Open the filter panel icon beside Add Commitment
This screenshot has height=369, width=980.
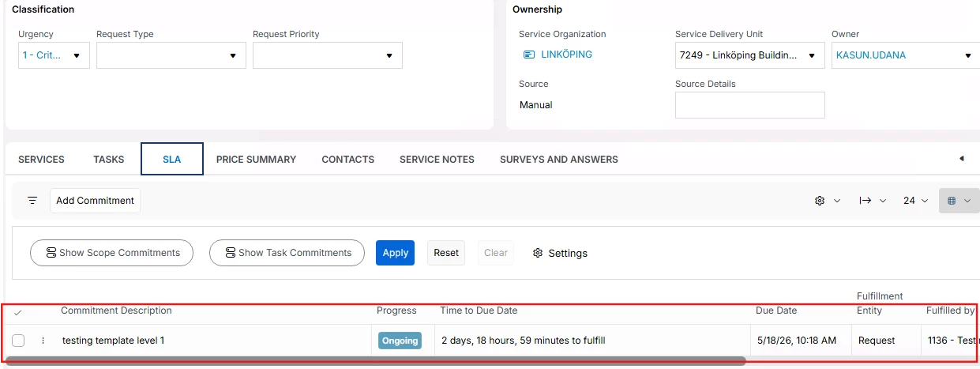pyautogui.click(x=32, y=201)
